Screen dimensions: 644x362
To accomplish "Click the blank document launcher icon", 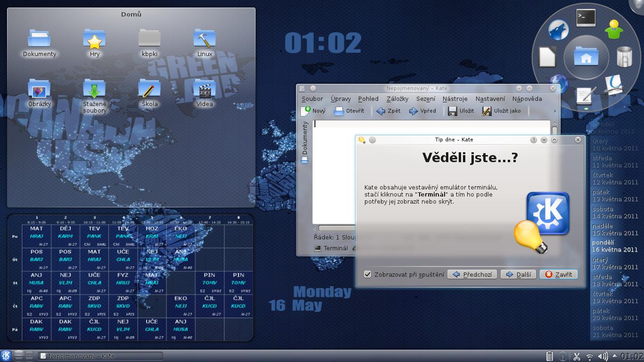I will coord(547,57).
